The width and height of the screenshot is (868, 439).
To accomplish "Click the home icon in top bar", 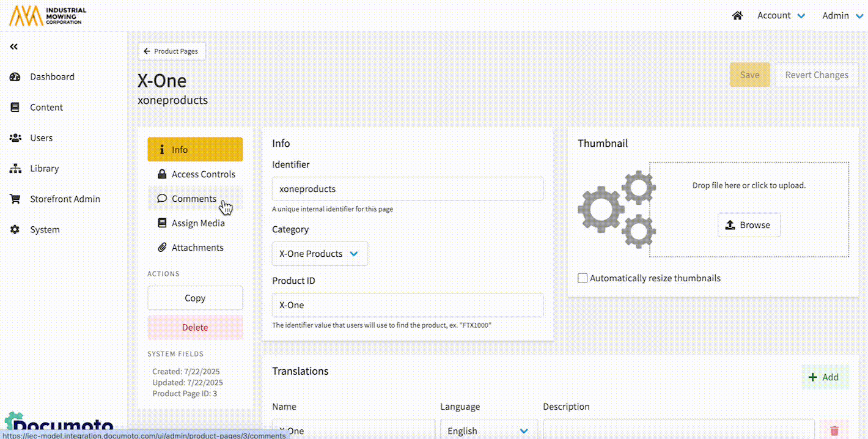I will (737, 16).
